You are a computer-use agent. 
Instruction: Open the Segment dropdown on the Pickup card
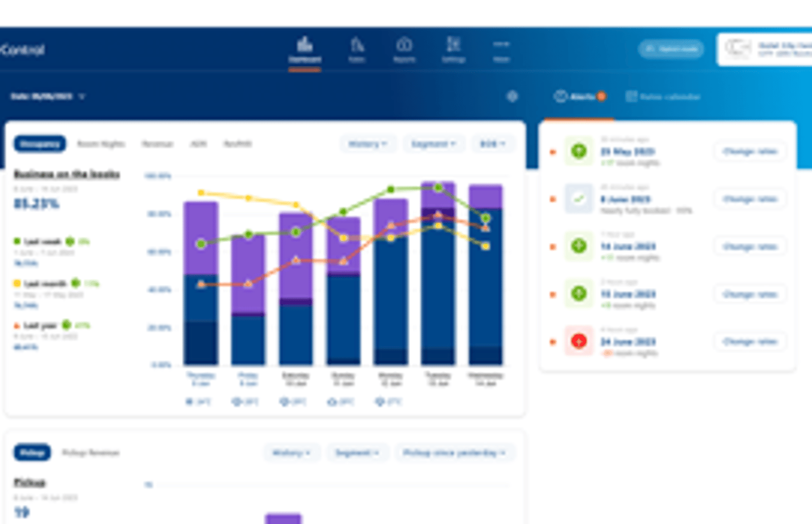click(357, 452)
